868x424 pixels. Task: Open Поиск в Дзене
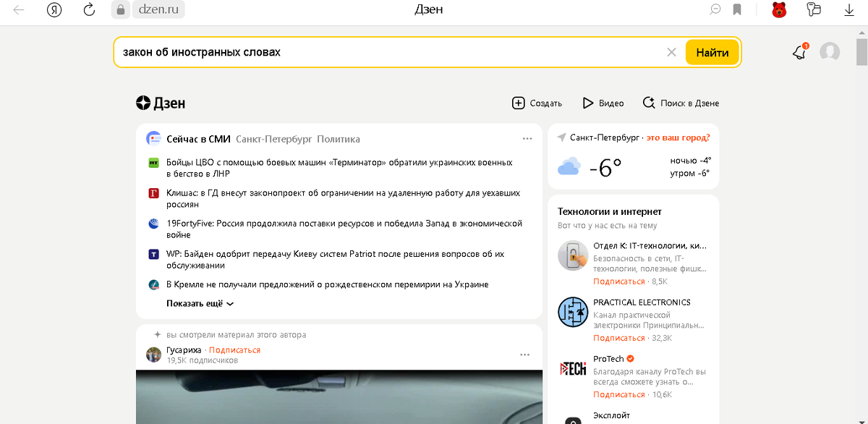point(681,103)
